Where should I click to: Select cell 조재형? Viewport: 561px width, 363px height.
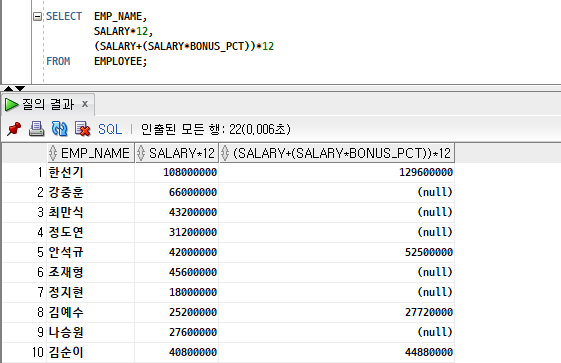point(91,273)
